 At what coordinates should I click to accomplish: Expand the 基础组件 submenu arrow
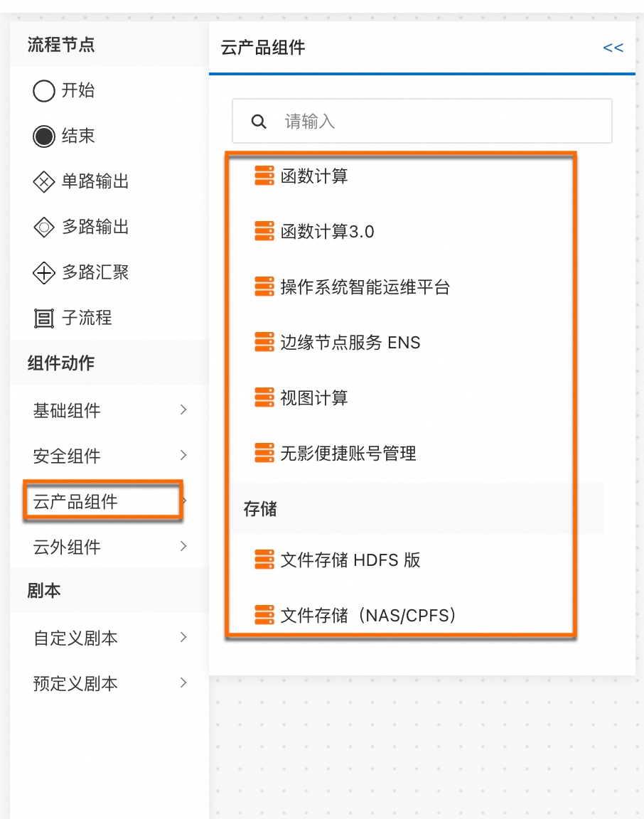tap(183, 409)
